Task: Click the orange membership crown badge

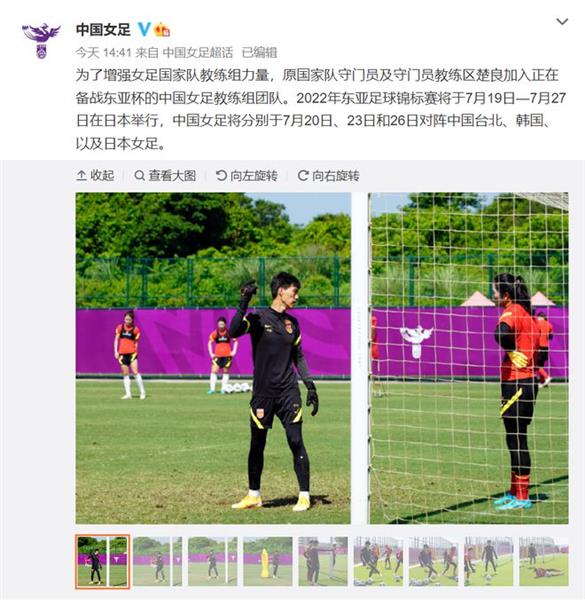Action: click(162, 29)
